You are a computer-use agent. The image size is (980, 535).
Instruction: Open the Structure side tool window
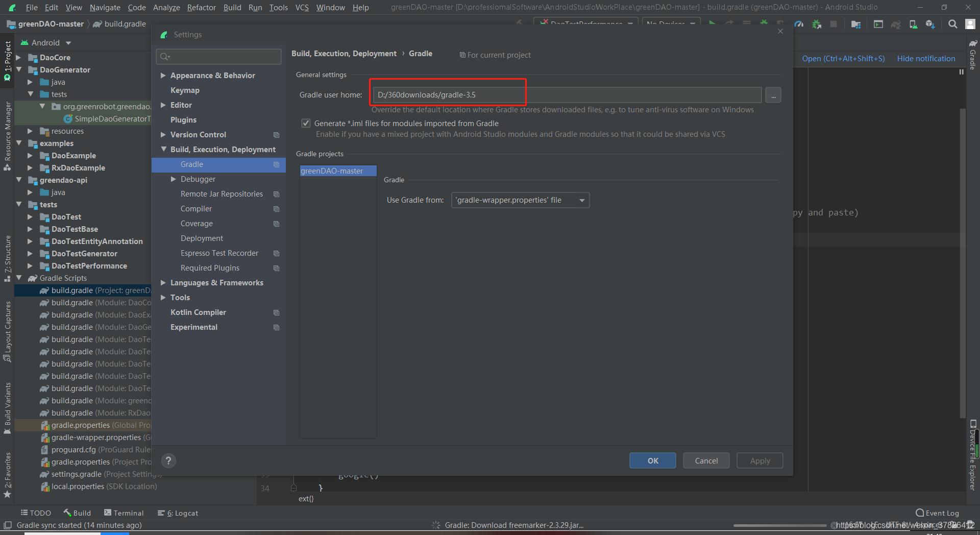[x=7, y=258]
